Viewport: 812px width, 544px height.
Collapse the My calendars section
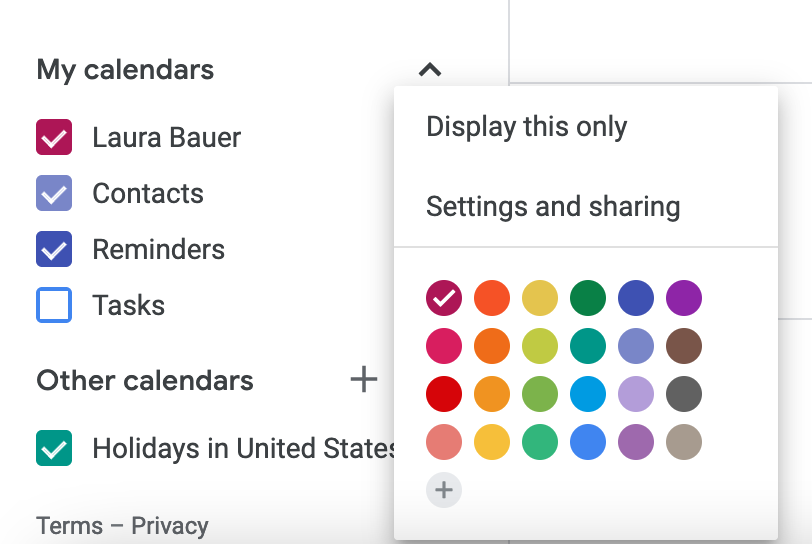point(430,70)
